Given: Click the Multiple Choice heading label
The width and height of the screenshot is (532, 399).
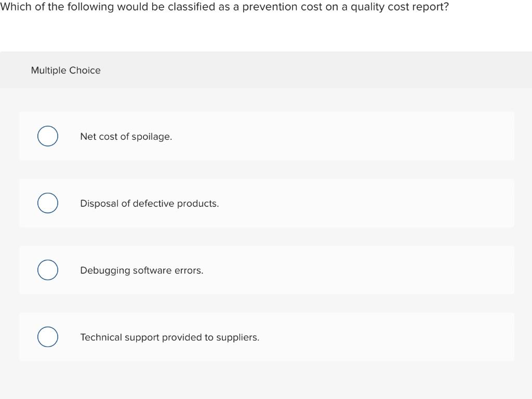Looking at the screenshot, I should click(66, 70).
